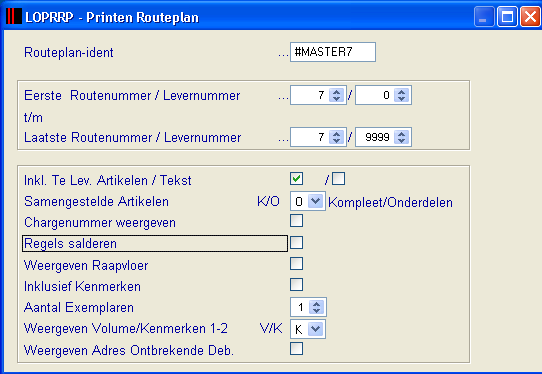Click the LOPRRP application icon in title bar
The image size is (542, 374).
click(x=14, y=16)
